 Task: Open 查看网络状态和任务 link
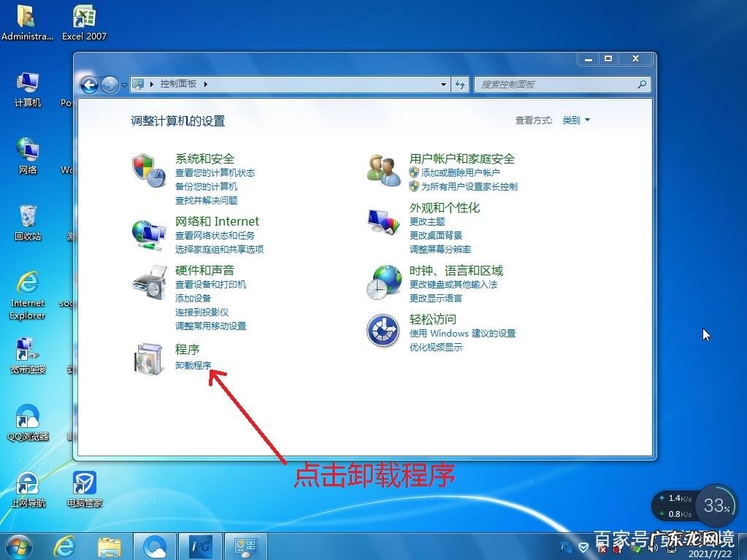[x=215, y=236]
